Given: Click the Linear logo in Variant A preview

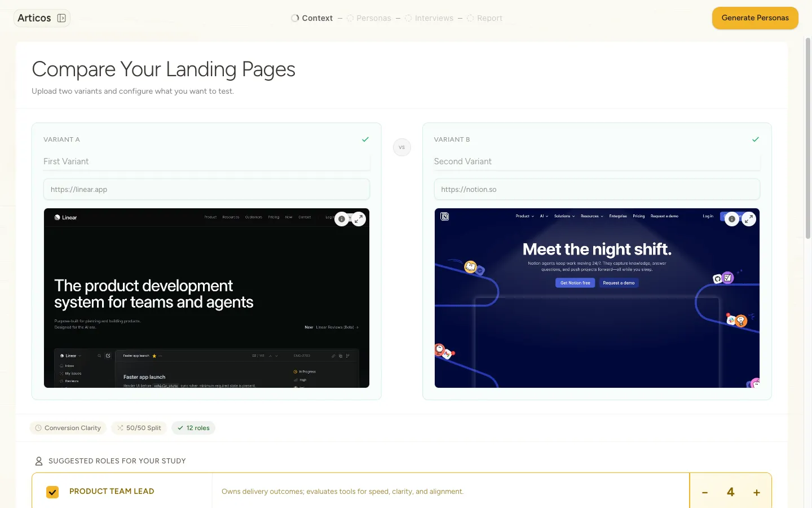Looking at the screenshot, I should [65, 217].
